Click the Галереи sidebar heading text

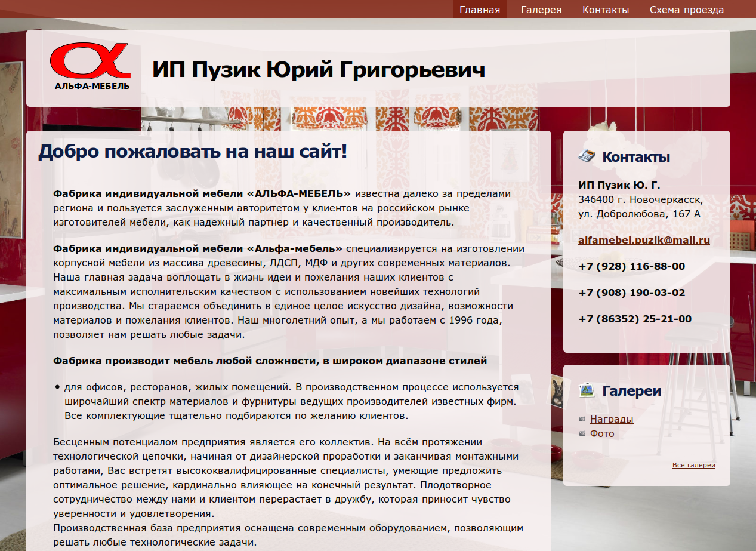631,391
